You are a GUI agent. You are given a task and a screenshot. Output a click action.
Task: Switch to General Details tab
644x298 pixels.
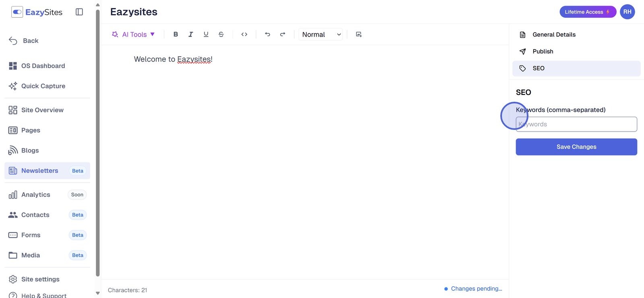click(x=576, y=35)
